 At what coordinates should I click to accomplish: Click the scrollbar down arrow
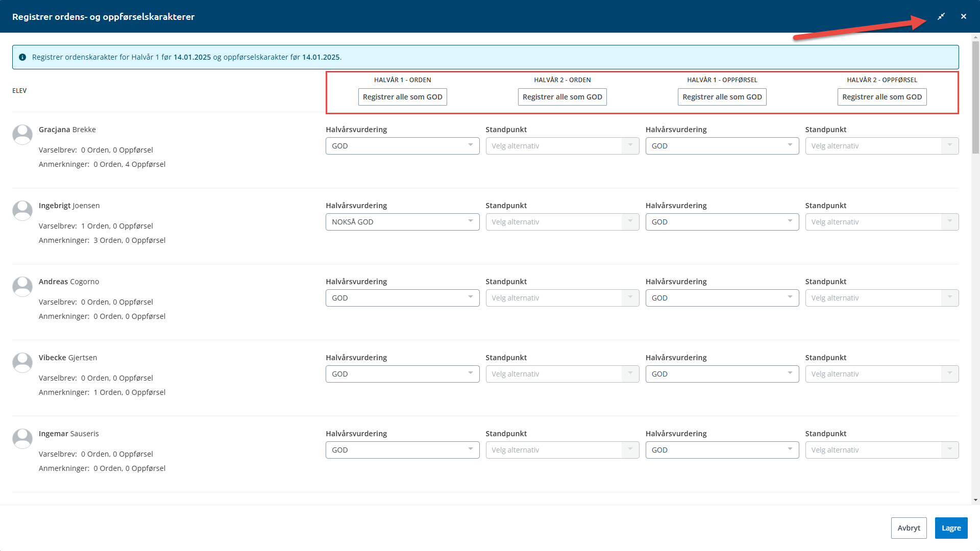975,500
